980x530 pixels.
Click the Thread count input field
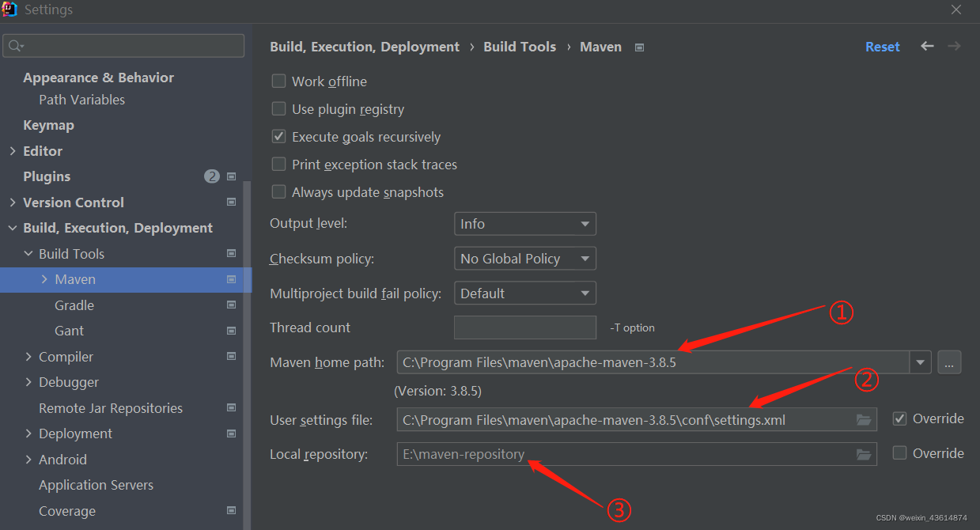[x=525, y=327]
